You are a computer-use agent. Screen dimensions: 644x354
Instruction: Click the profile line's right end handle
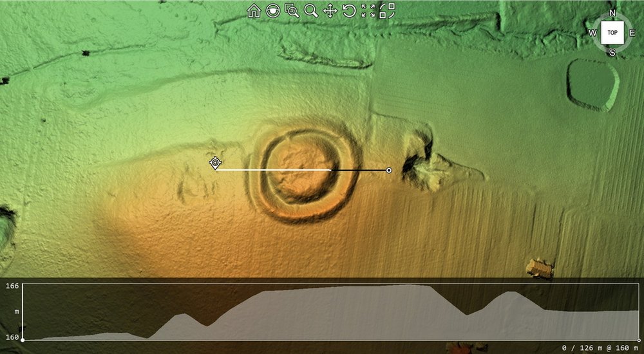(388, 171)
